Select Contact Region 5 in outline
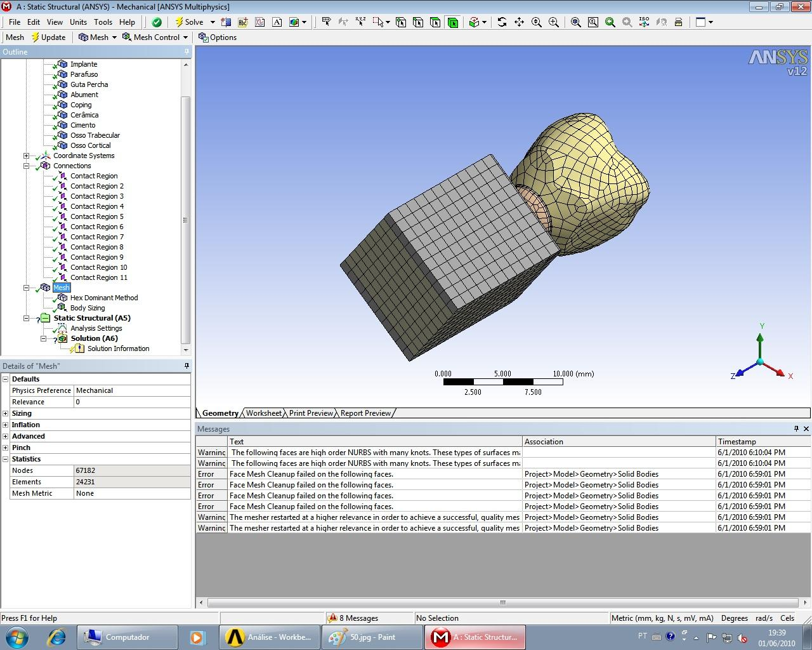Screen dimensions: 812x650 (96, 216)
